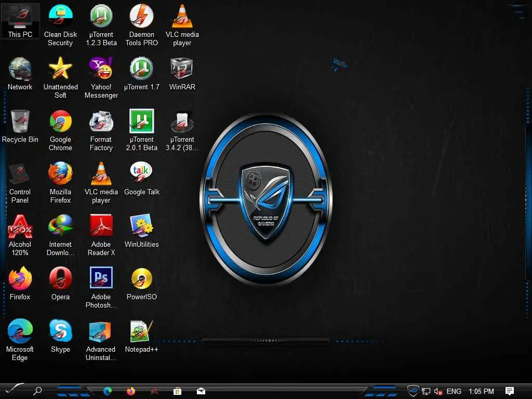
Task: Open Network desktop icon
Action: click(20, 74)
